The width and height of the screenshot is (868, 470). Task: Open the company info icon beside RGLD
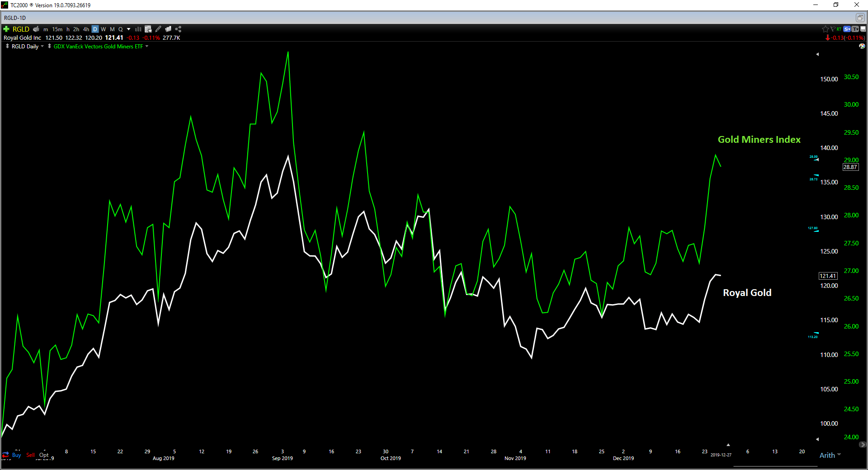click(x=36, y=29)
